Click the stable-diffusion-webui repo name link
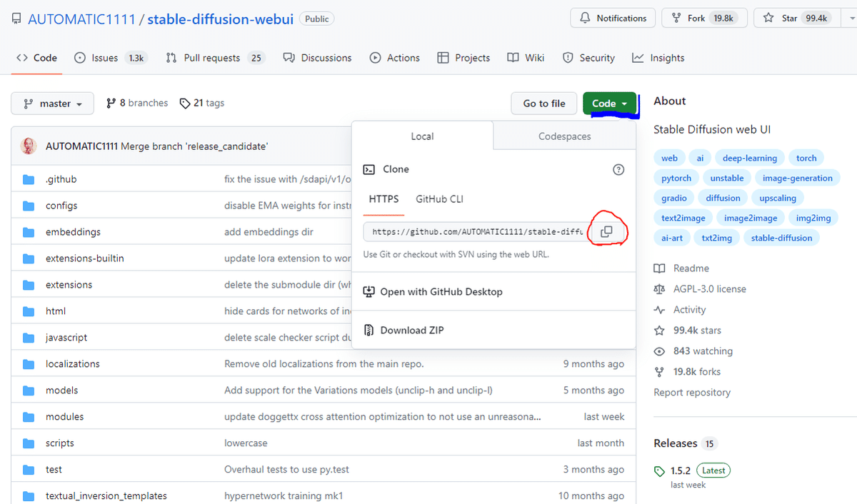Viewport: 857px width, 504px height. pos(221,19)
